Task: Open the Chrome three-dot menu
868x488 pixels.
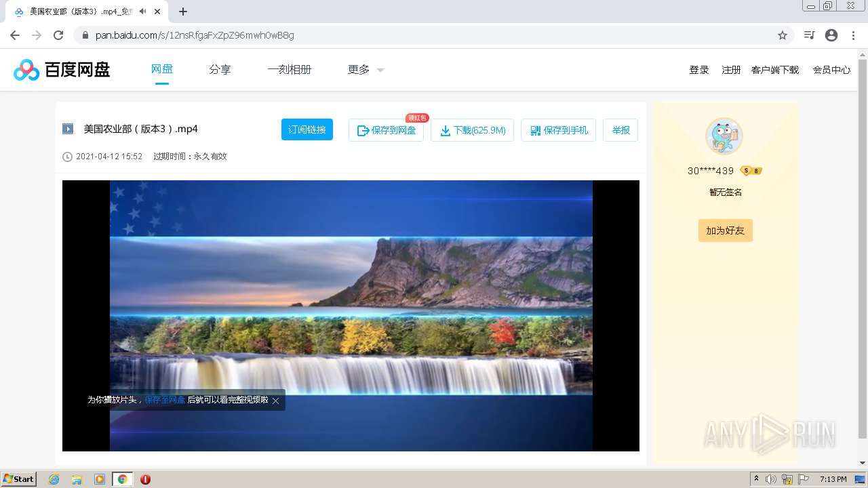Action: 854,35
